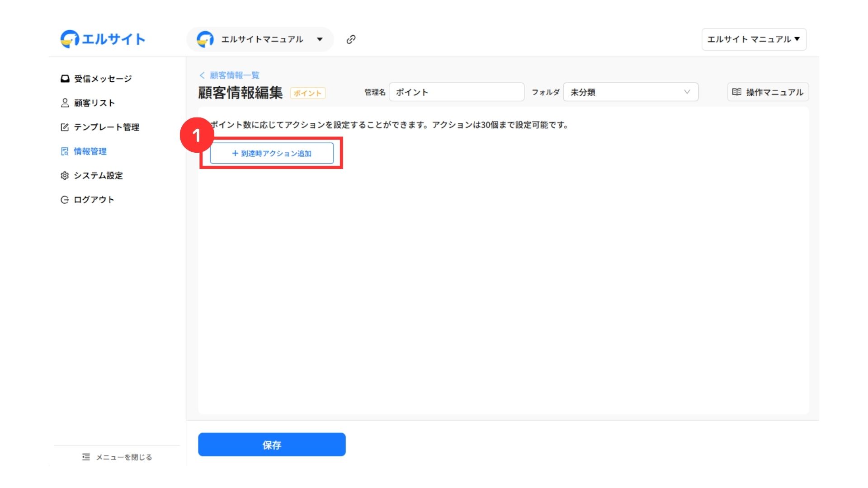Open the フォルダ 未分類 dropdown

tap(630, 92)
